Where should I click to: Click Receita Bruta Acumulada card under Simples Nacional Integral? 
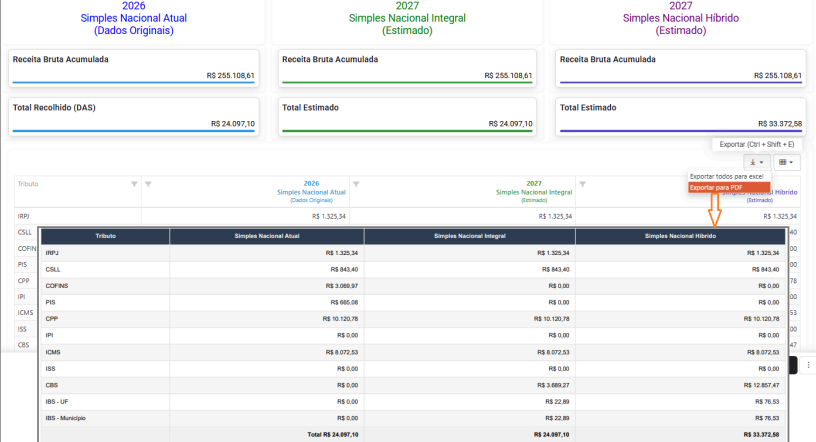407,68
